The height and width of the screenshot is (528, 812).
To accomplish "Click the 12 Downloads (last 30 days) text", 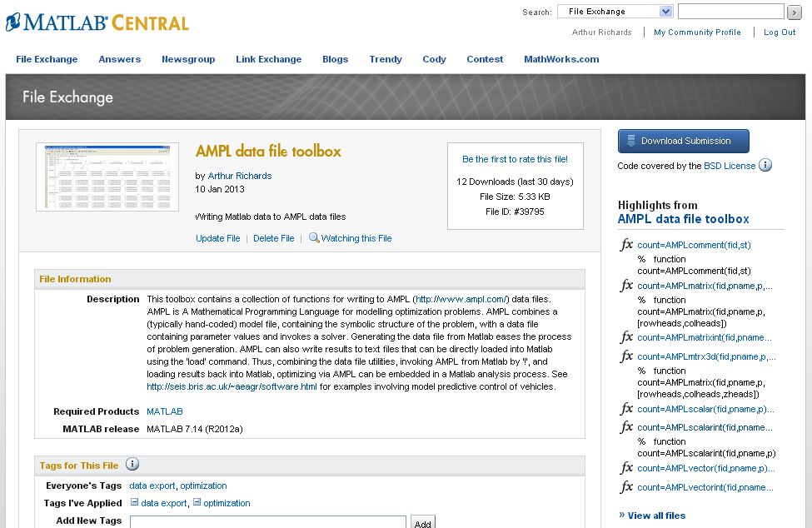I will tap(515, 182).
